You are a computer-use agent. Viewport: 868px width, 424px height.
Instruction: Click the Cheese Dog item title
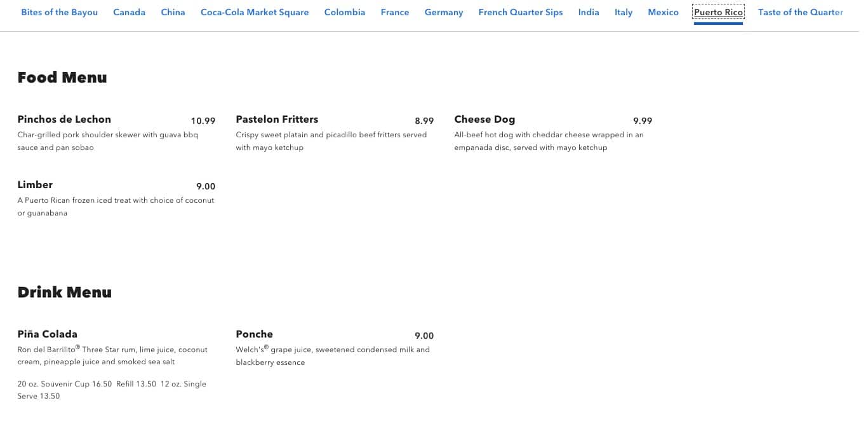click(484, 120)
